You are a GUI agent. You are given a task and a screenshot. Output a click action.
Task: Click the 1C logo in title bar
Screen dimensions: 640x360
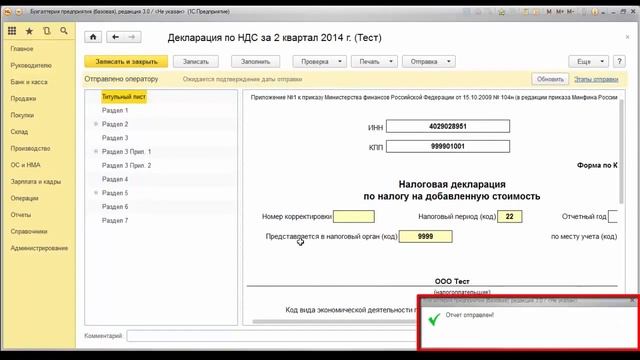coord(7,12)
